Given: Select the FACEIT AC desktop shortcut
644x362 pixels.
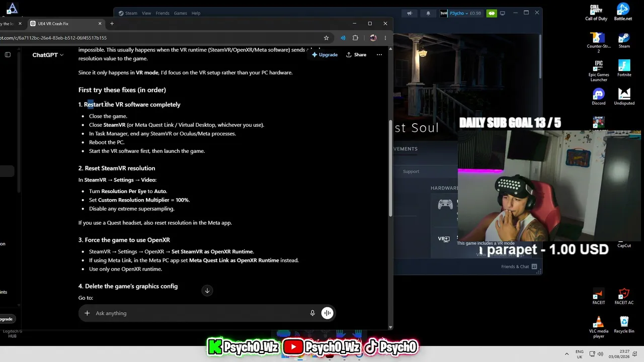Looking at the screenshot, I should click(x=624, y=296).
